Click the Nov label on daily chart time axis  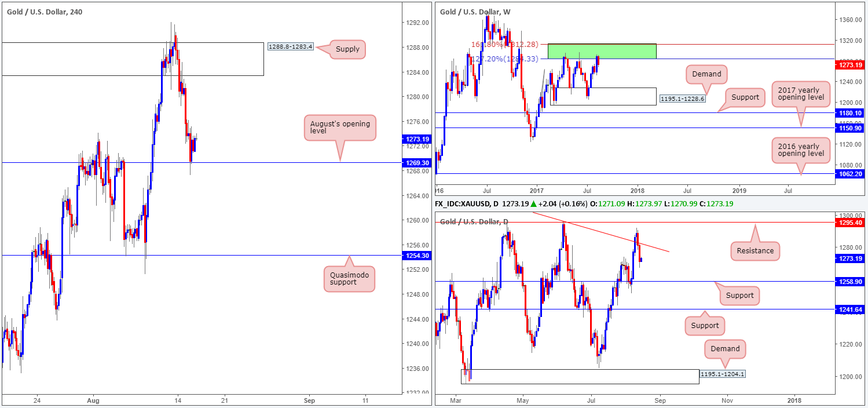[x=727, y=400]
